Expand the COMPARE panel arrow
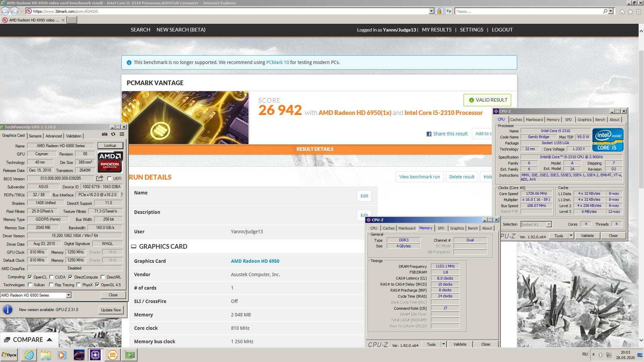Viewport: 644px width, 362px height. click(x=49, y=340)
